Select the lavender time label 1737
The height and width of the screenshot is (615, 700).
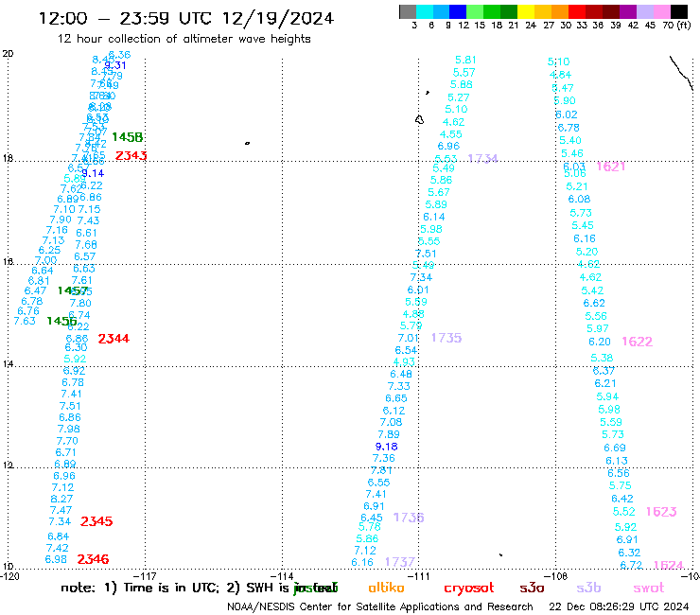click(400, 562)
